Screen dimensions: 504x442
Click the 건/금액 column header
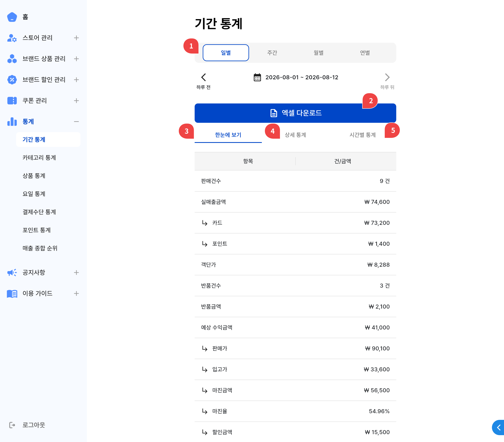(343, 161)
